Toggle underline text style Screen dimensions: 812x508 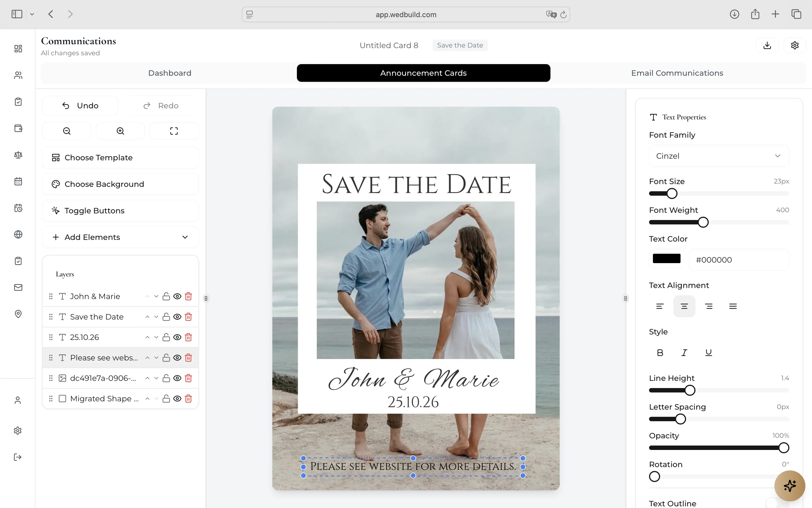point(709,353)
